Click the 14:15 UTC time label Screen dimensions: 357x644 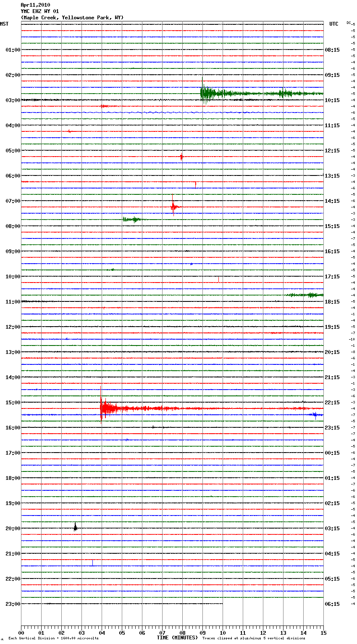click(332, 201)
